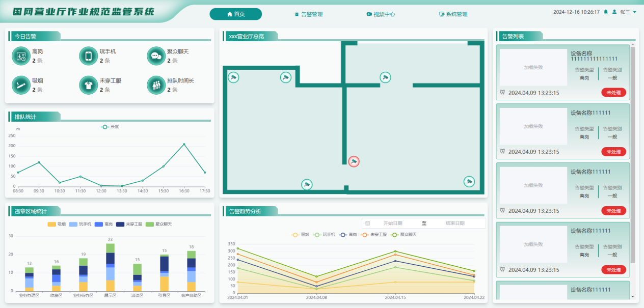Select the red alerting camera on floor plan
Image resolution: width=644 pixels, height=308 pixels.
(x=354, y=161)
